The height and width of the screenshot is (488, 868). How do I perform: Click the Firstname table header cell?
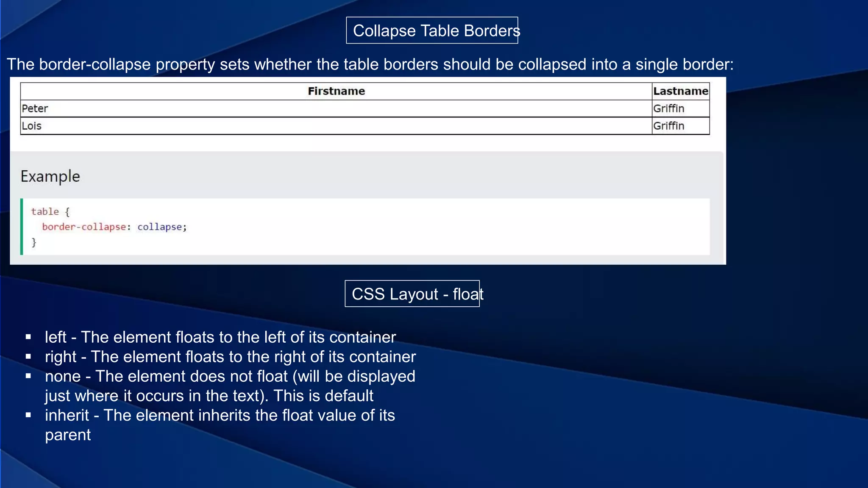[x=336, y=91]
